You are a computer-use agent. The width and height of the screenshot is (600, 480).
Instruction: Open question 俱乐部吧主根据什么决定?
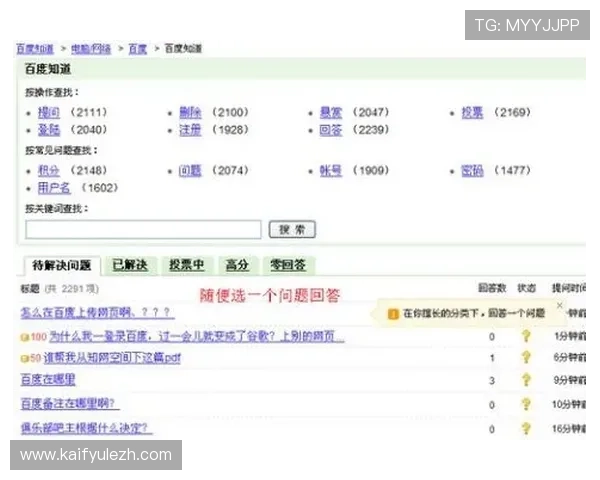(86, 428)
